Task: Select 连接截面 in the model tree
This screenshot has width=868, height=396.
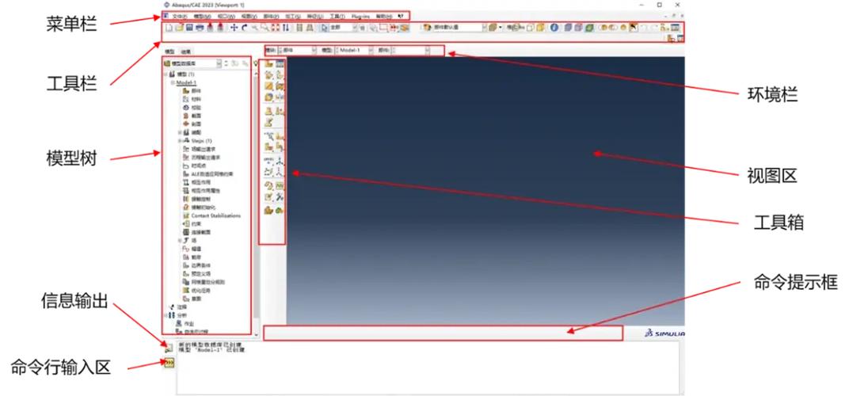Action: click(x=200, y=232)
